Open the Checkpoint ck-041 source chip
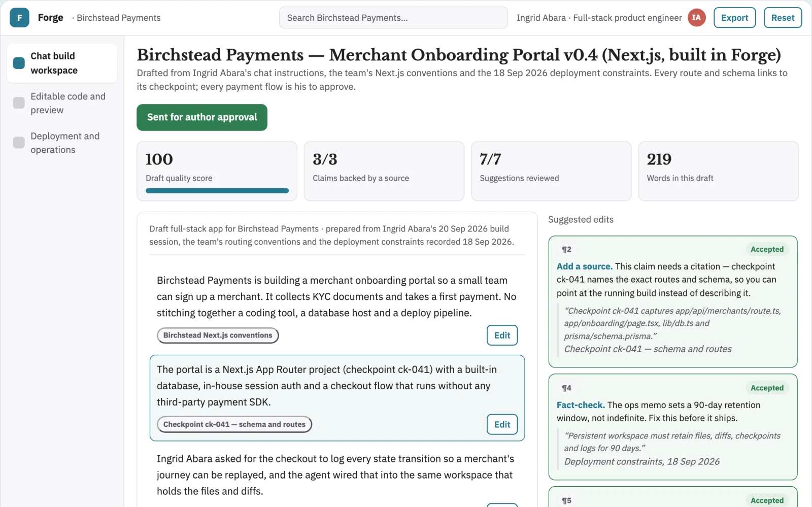The image size is (812, 507). [234, 425]
